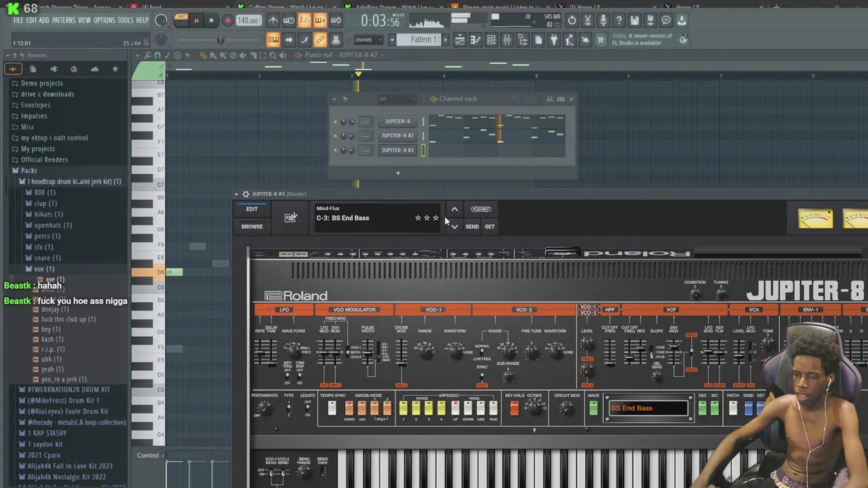Open the plugin picker plug icon
The height and width of the screenshot is (488, 868).
click(x=554, y=40)
